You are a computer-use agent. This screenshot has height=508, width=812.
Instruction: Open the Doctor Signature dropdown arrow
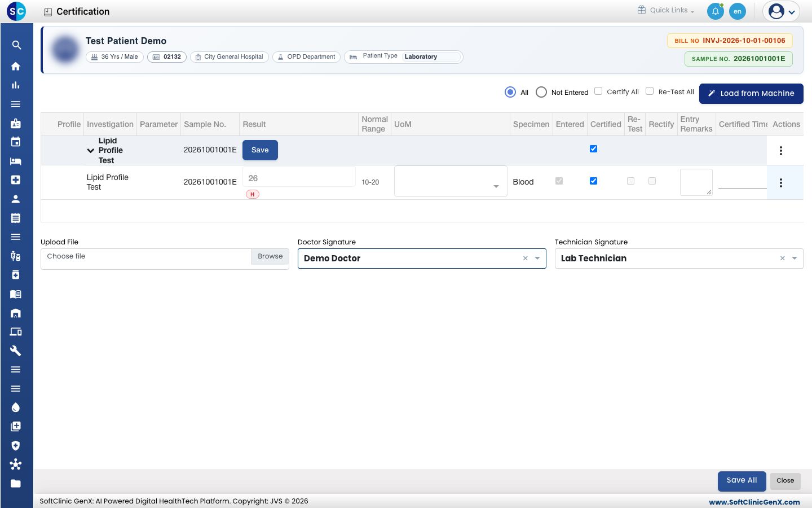537,259
